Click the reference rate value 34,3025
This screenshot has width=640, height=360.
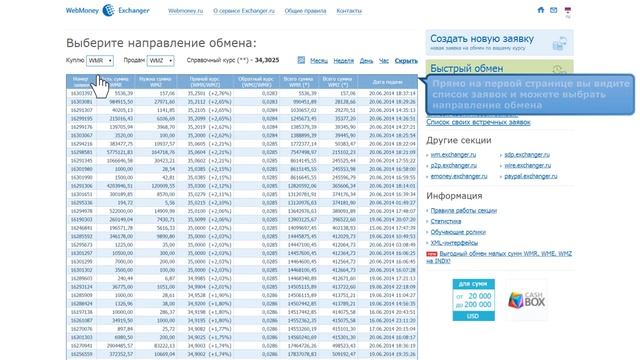tap(267, 60)
